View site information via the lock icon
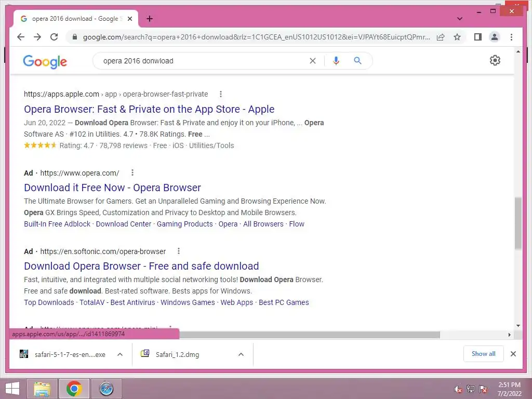 [75, 37]
